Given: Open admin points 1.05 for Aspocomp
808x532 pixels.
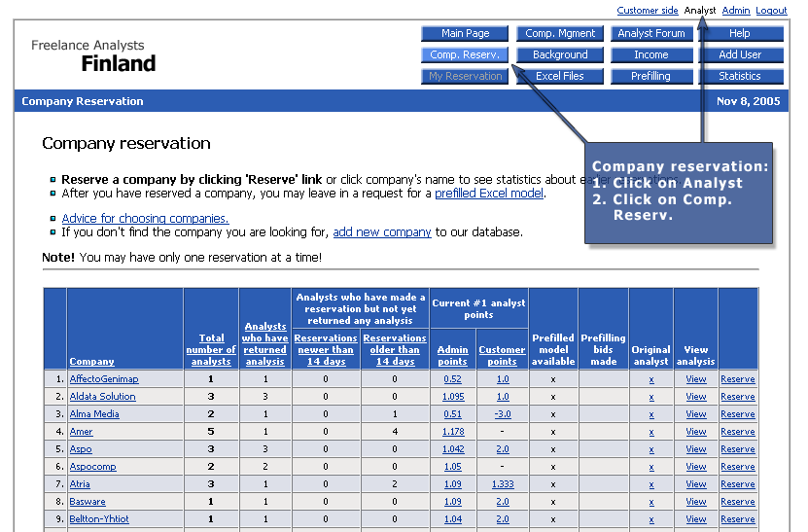Looking at the screenshot, I should click(452, 467).
